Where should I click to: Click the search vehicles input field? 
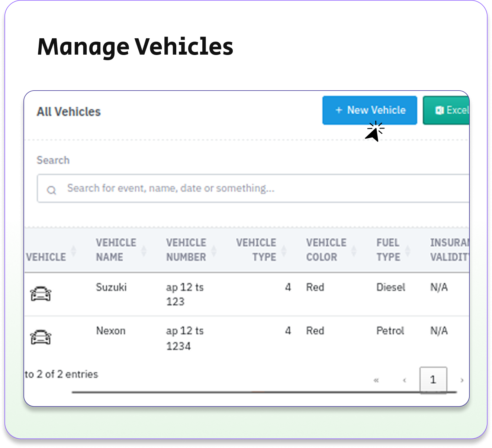pyautogui.click(x=260, y=188)
